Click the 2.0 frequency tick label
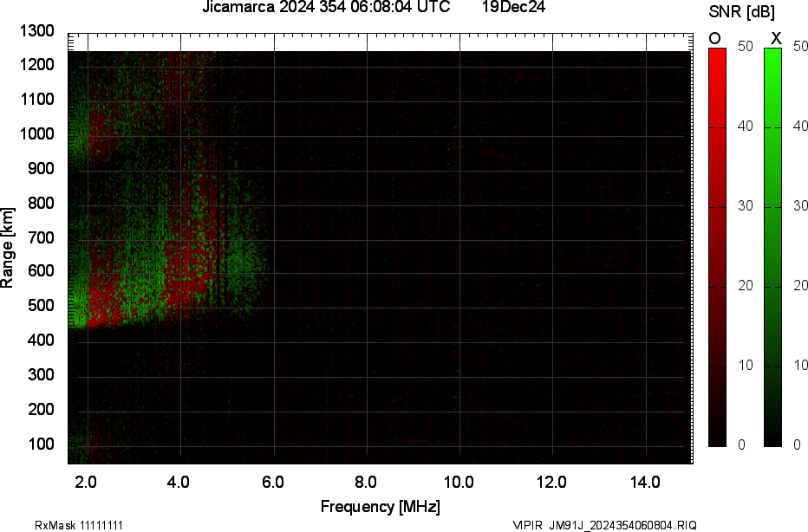This screenshot has width=808, height=532. (x=86, y=482)
